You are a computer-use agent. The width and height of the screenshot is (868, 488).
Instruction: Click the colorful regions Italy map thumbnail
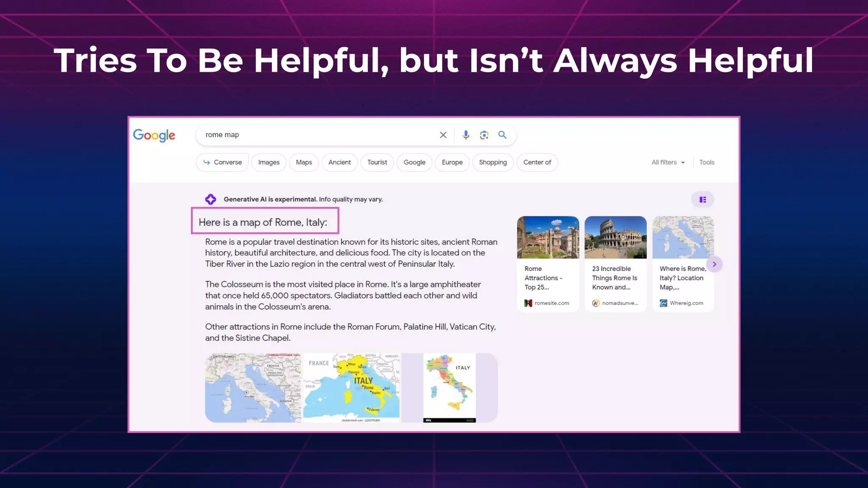click(x=449, y=388)
